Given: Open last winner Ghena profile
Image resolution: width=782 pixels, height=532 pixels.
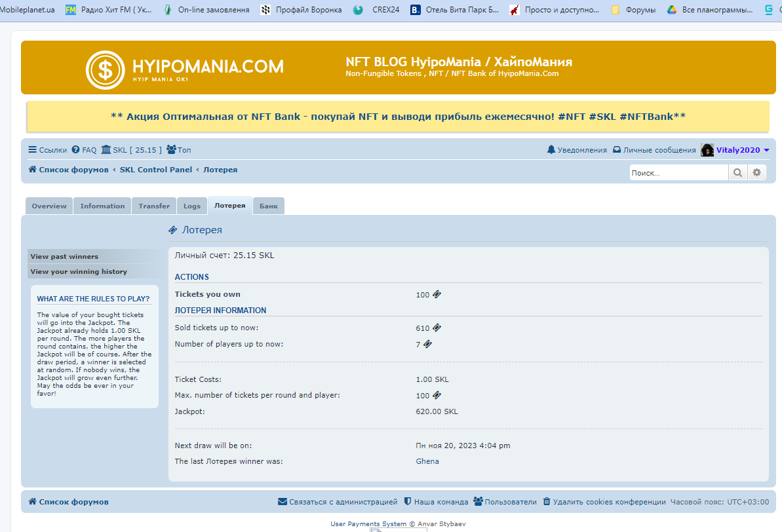Looking at the screenshot, I should [x=427, y=461].
